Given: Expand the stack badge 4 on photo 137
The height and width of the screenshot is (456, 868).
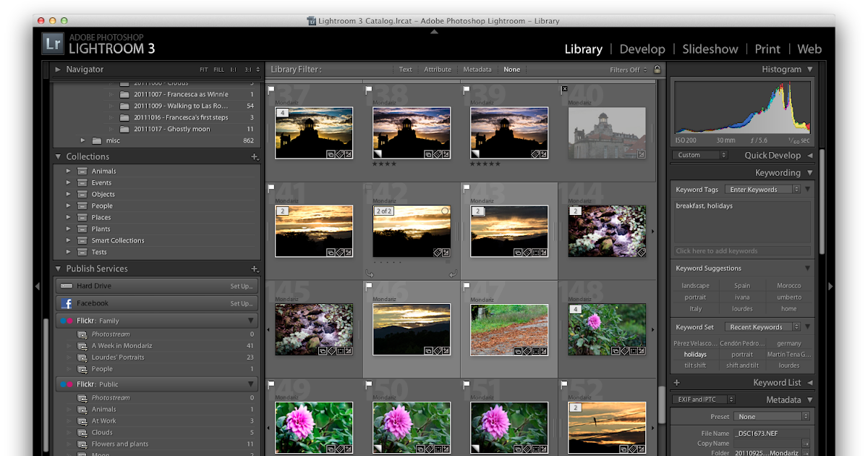Looking at the screenshot, I should pyautogui.click(x=282, y=113).
